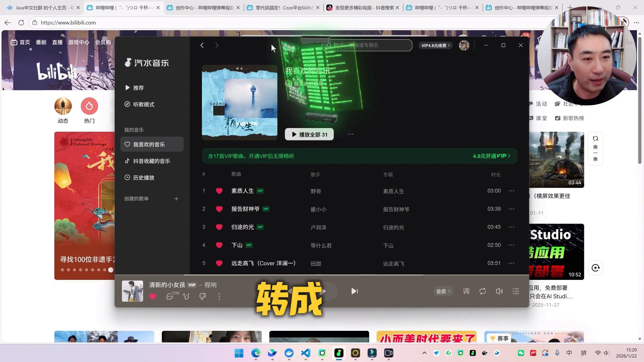Click the lyrics icon in player bar
The height and width of the screenshot is (362, 644).
pos(466,291)
